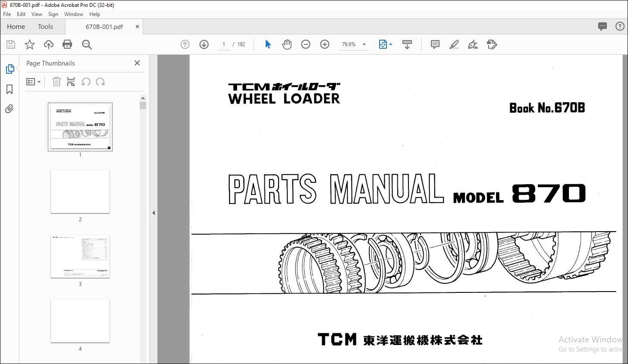This screenshot has height=364, width=628.
Task: Select the Highlight text pen tool
Action: [454, 44]
